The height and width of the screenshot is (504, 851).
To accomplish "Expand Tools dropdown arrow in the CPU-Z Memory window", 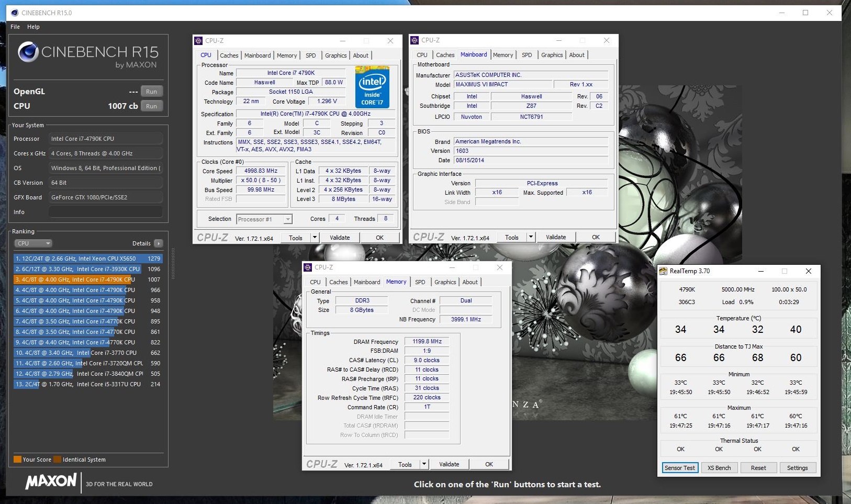I will 424,464.
